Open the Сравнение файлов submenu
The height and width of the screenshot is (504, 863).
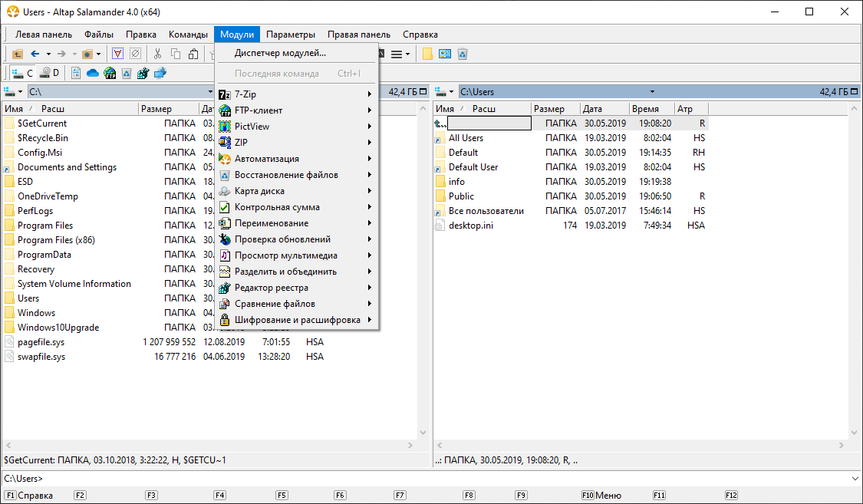click(x=297, y=303)
